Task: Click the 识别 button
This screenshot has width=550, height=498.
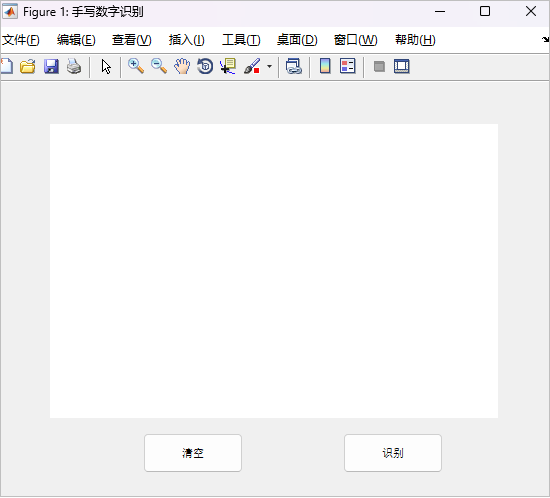Action: pos(393,453)
